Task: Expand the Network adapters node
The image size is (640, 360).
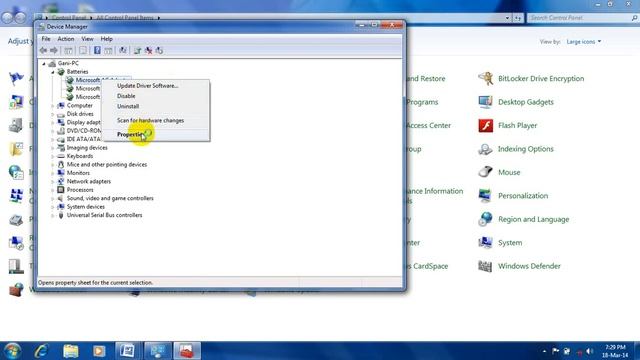Action: (53, 182)
